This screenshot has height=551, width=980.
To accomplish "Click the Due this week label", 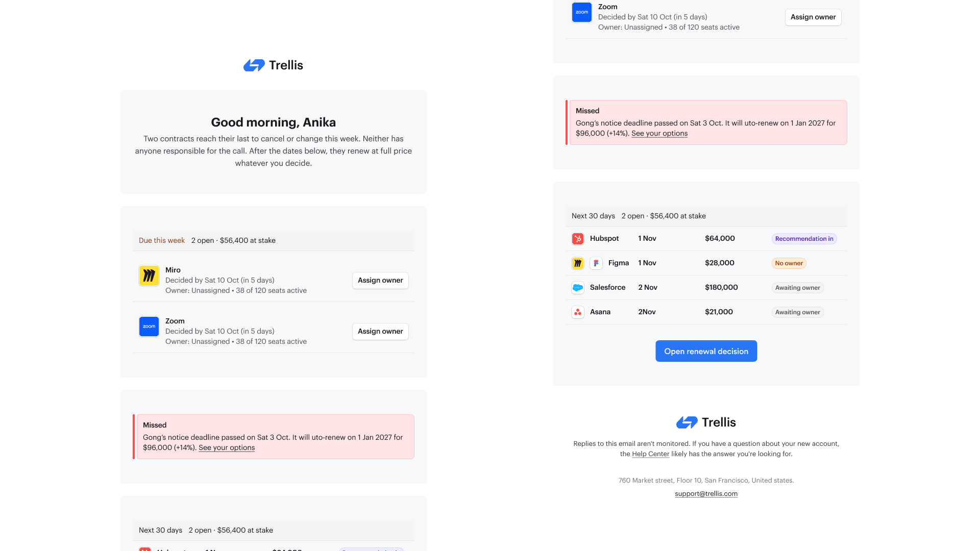I will (x=162, y=240).
